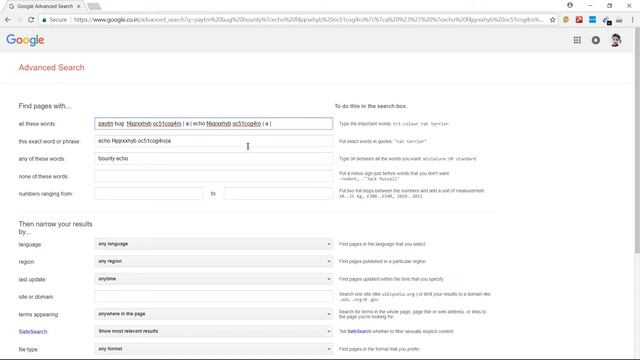Select the Google Advanced Search tab
The height and width of the screenshot is (360, 640).
44,6
